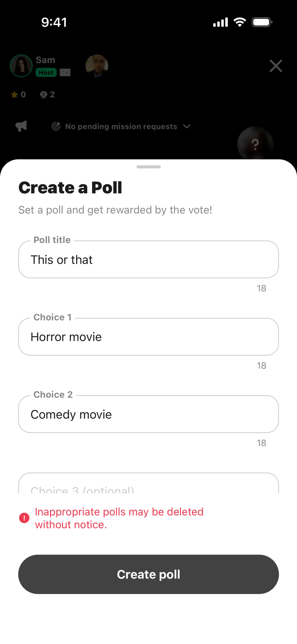Tap the gray badge beside Host label

[x=65, y=73]
